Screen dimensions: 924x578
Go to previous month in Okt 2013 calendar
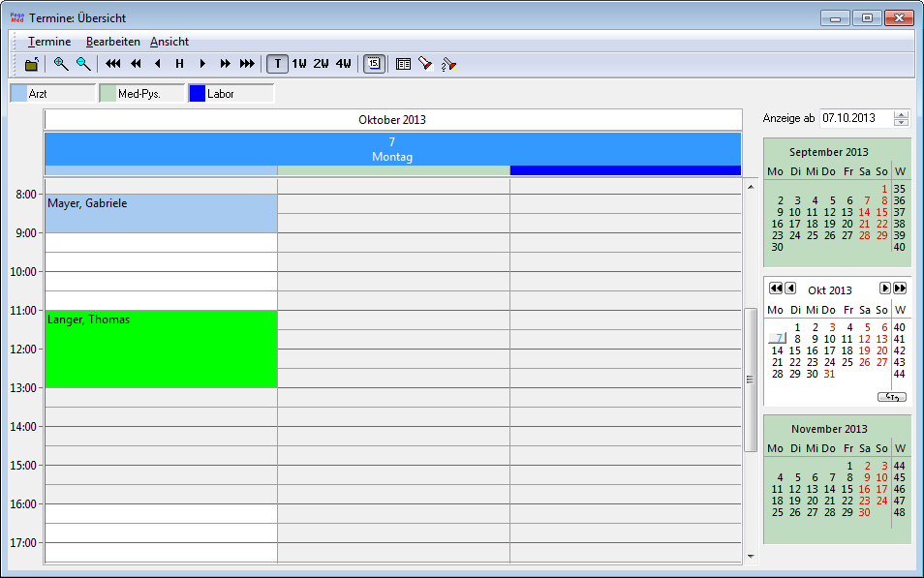click(790, 289)
